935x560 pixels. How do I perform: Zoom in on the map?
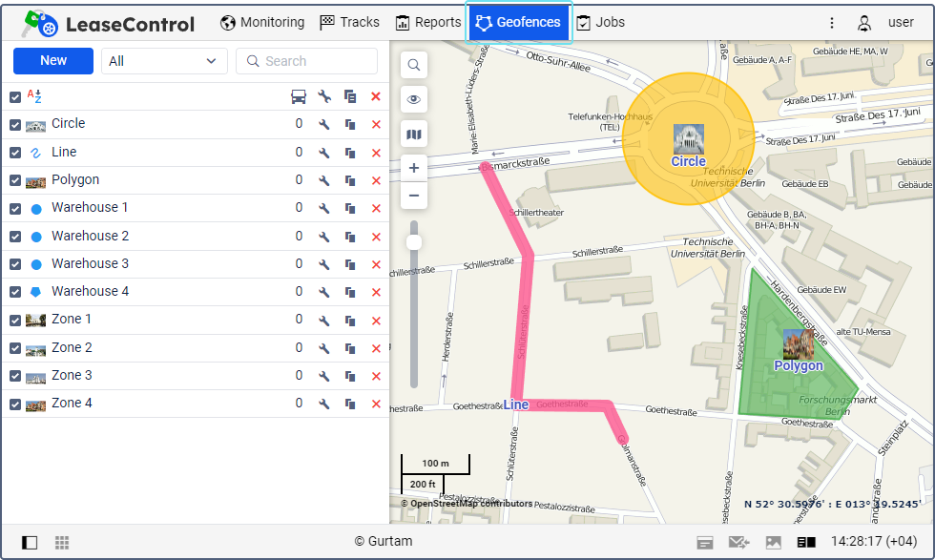point(414,168)
